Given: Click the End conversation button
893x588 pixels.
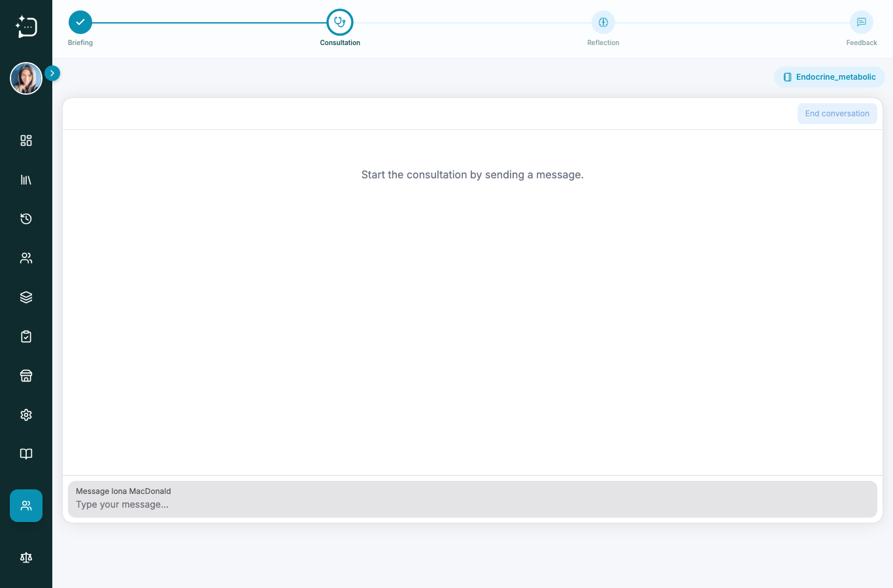Looking at the screenshot, I should pyautogui.click(x=837, y=114).
